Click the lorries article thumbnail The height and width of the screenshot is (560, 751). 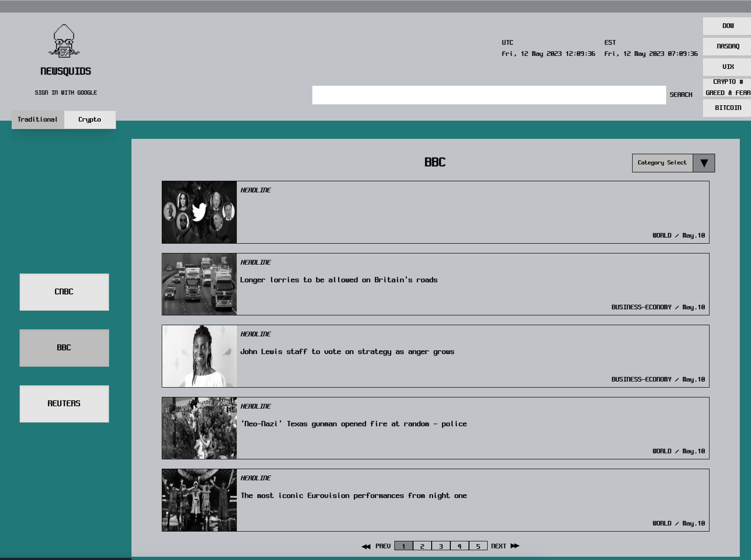pyautogui.click(x=199, y=284)
